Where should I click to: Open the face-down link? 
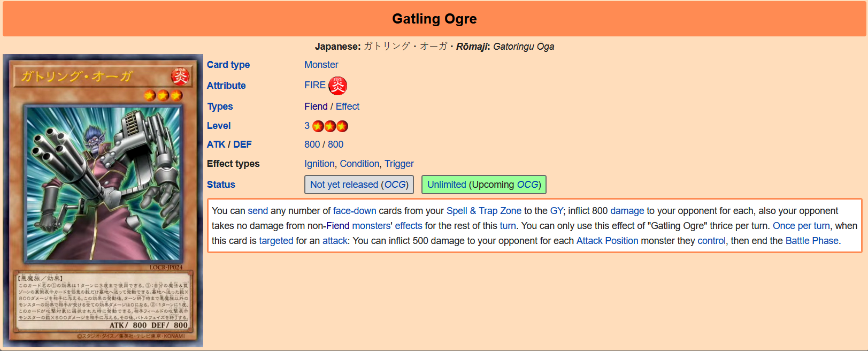click(x=355, y=211)
